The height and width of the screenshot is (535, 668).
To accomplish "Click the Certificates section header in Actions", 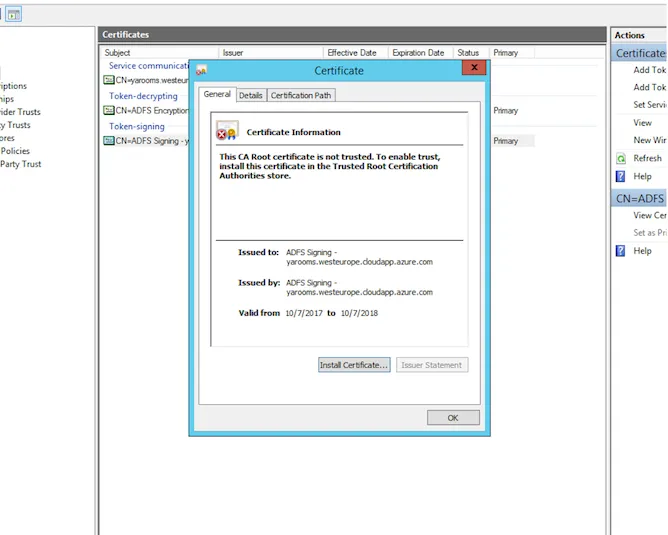I will click(639, 53).
